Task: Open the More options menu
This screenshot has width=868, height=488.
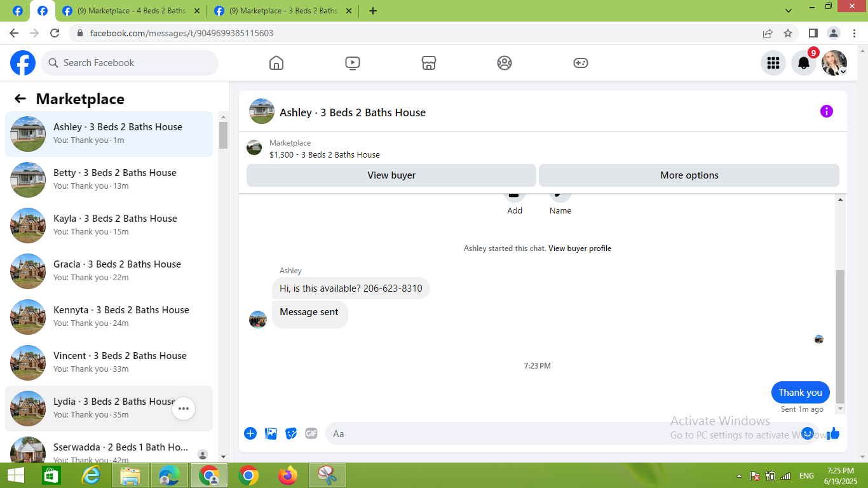Action: [689, 175]
